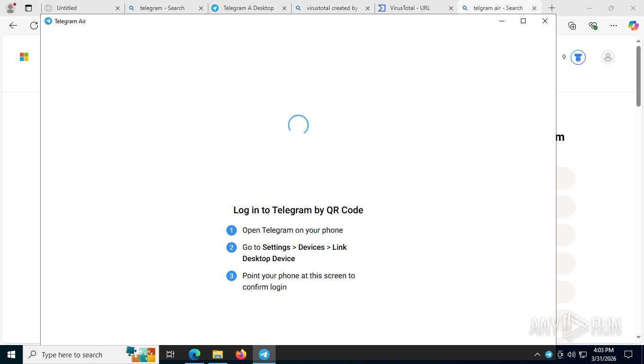Open the Copilot icon in Edge

click(634, 26)
